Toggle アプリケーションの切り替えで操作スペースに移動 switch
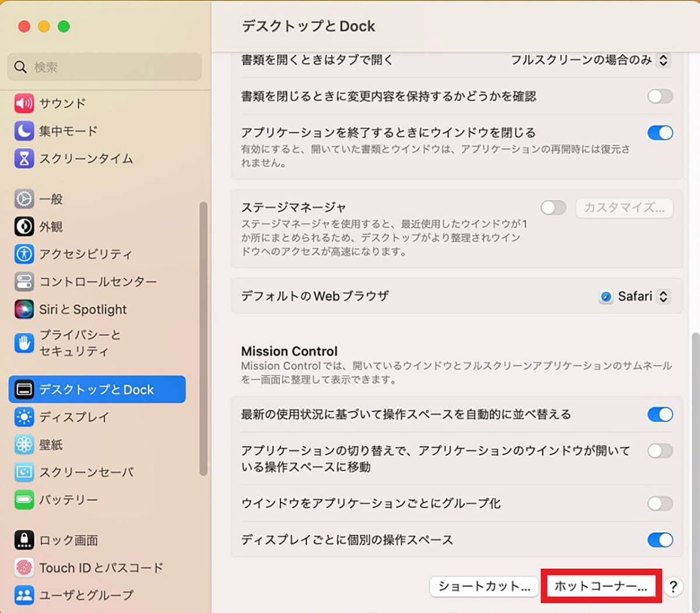Viewport: 700px width, 613px height. 660,451
